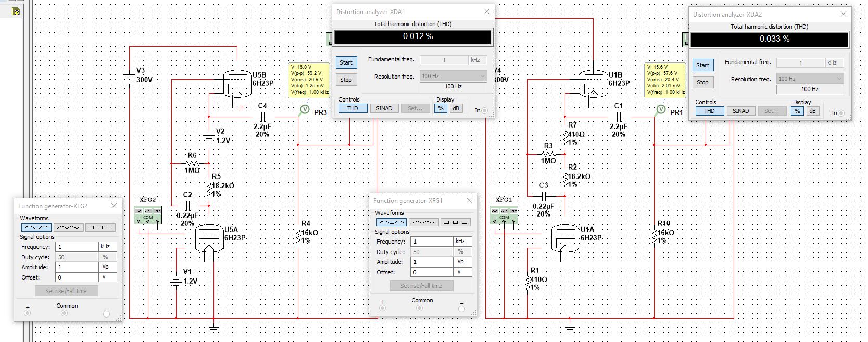This screenshot has height=342, width=868.
Task: Click the XFG1 function generator component
Action: point(504,215)
